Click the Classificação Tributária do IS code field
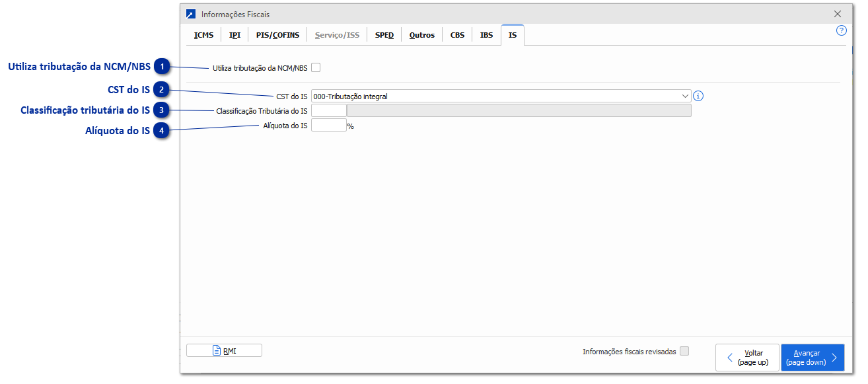The image size is (868, 384). coord(329,110)
